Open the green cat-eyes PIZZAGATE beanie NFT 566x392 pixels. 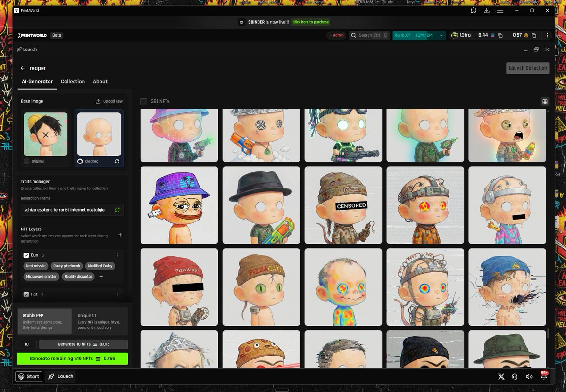pos(261,287)
